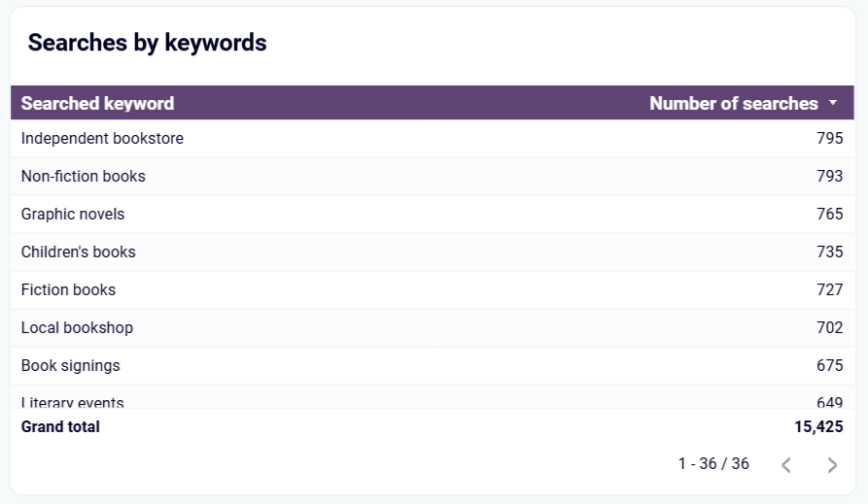
Task: Click the Searches by keywords title
Action: tap(147, 43)
